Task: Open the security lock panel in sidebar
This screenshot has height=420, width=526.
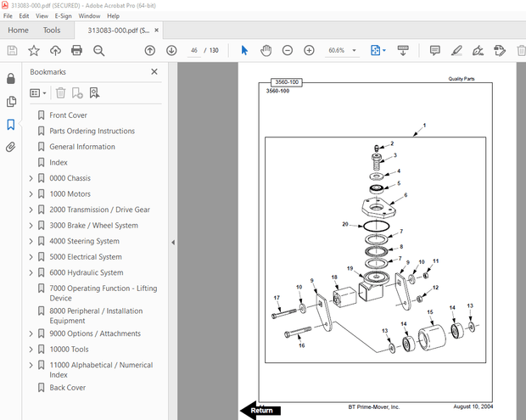Action: tap(11, 79)
